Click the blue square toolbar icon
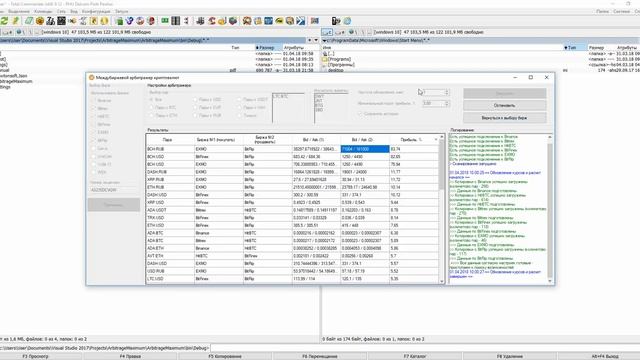 (x=268, y=21)
